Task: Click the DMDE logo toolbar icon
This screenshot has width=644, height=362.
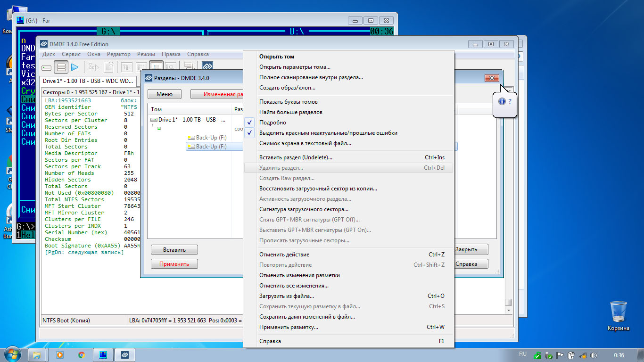Action: coord(207,67)
